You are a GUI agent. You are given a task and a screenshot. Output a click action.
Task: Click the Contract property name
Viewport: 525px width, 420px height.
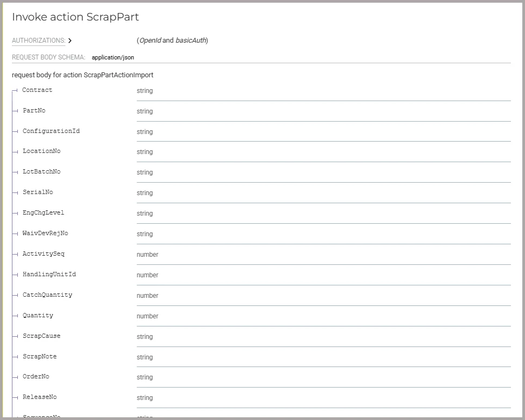point(37,90)
